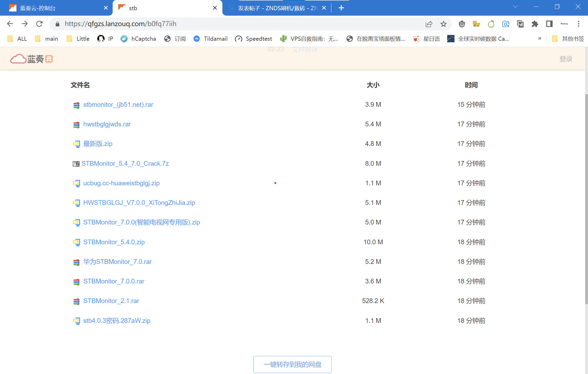Click the 528.2 K size value
Screen dimensions: 588x374
[x=373, y=301]
